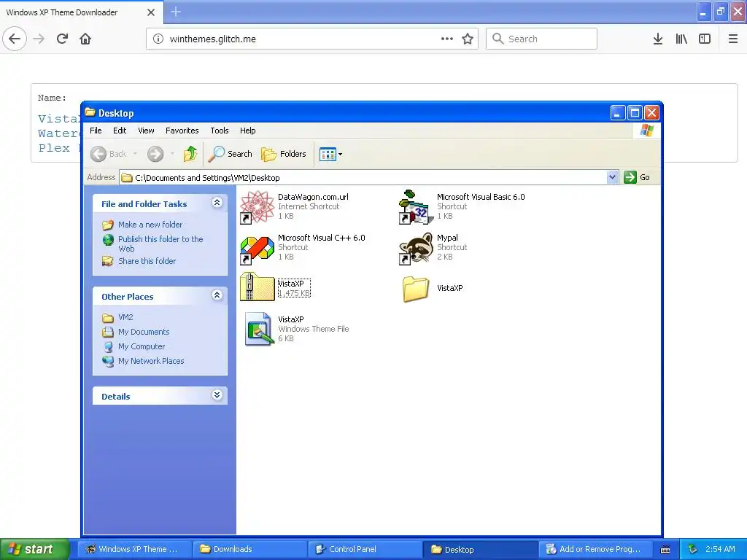Viewport: 747px width, 560px height.
Task: Toggle the Folders pane button
Action: [284, 154]
